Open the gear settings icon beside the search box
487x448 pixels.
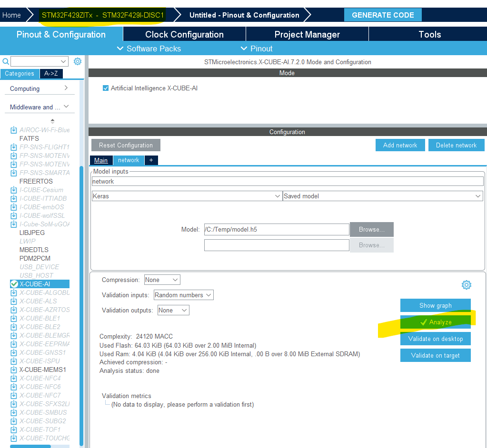coord(77,61)
